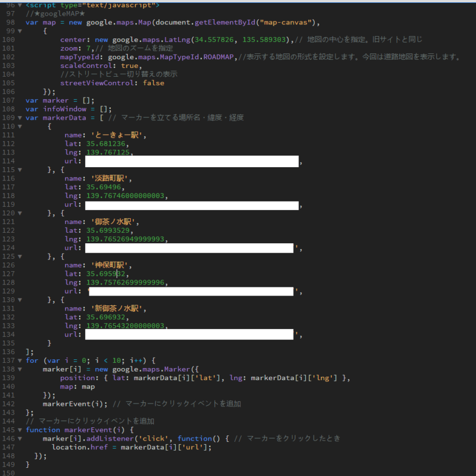Collapse the google.maps.Marker block at line 138

(x=20, y=369)
